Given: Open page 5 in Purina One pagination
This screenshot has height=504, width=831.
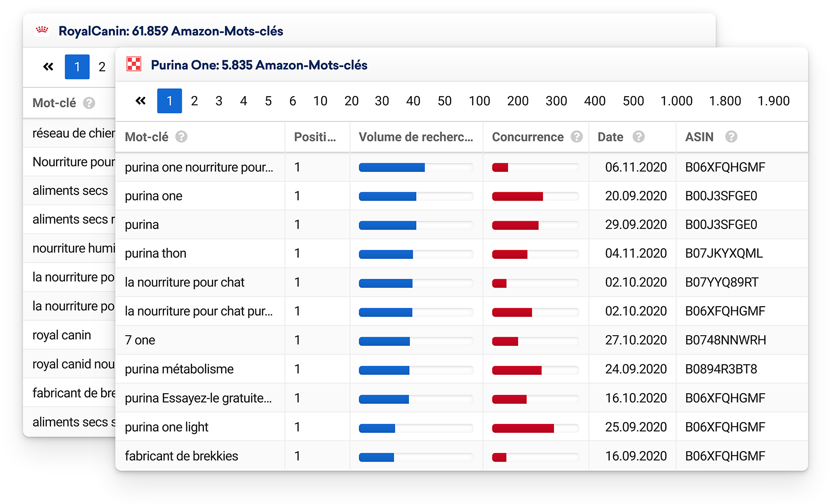Looking at the screenshot, I should 268,101.
